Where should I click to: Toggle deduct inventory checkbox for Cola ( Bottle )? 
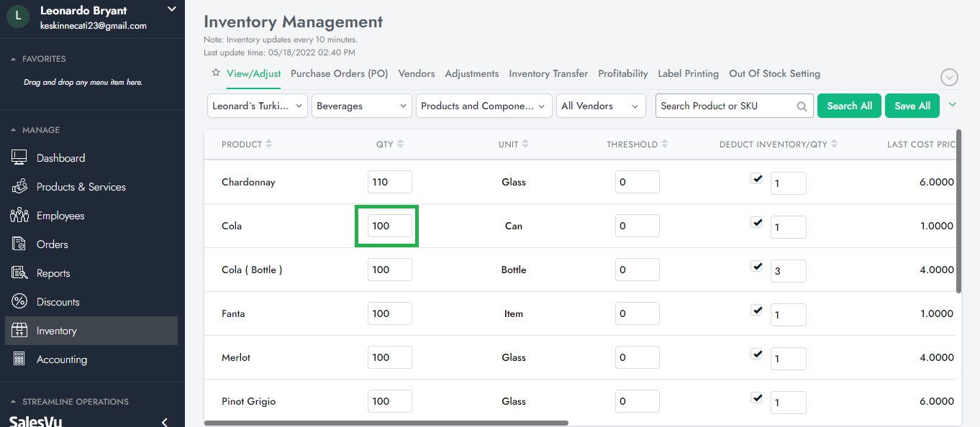(756, 266)
